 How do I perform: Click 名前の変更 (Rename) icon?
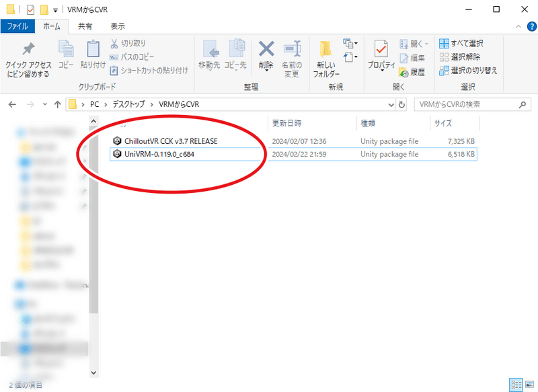coord(292,48)
